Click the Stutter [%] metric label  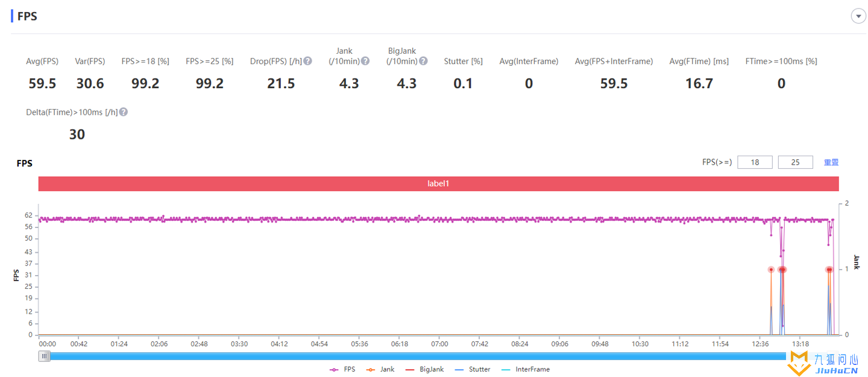[463, 61]
